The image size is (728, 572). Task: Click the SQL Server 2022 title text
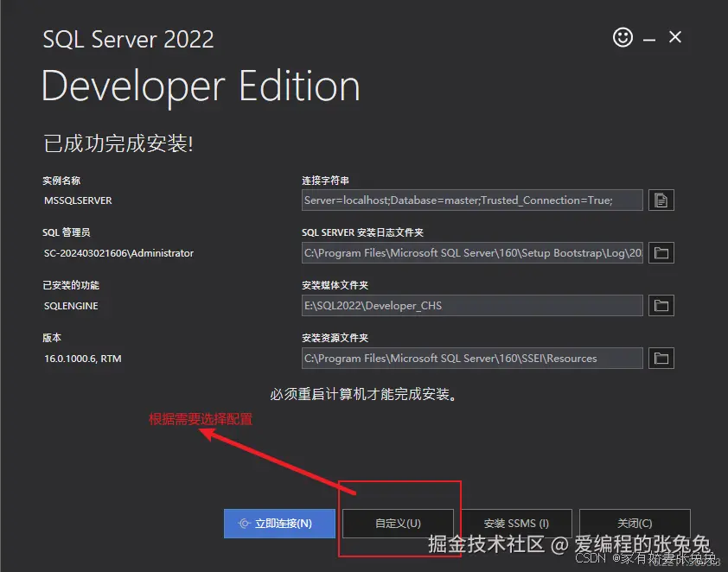[x=128, y=39]
